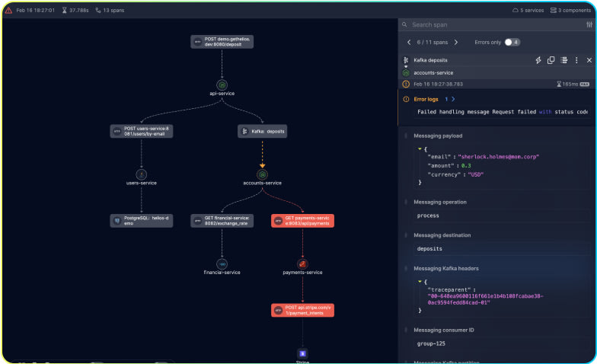Open the three-dot menu in span header
The height and width of the screenshot is (364, 597).
coord(576,60)
